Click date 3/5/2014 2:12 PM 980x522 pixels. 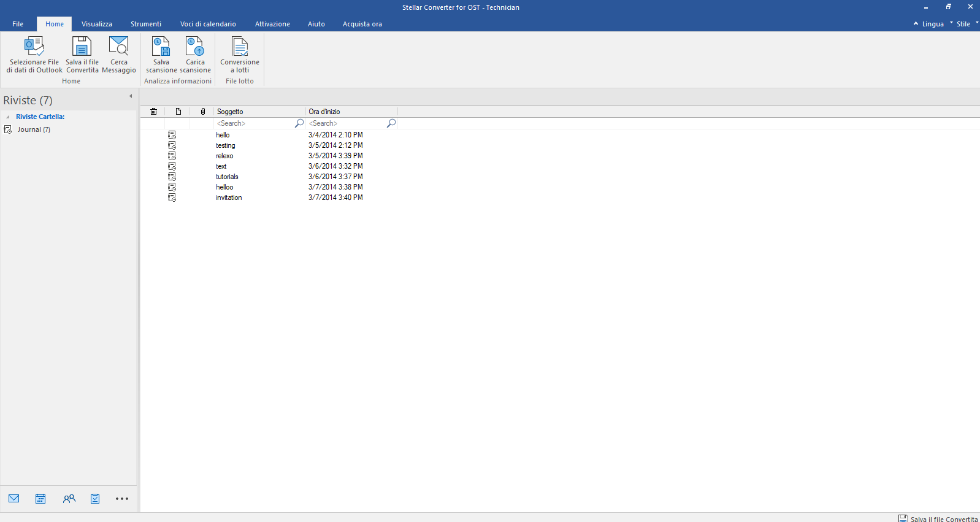[335, 145]
